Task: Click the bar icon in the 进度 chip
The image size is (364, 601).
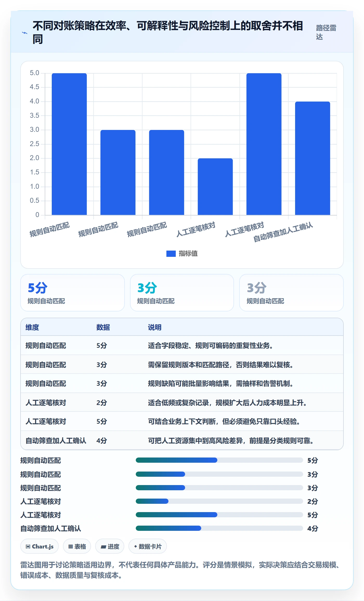Action: 103,547
